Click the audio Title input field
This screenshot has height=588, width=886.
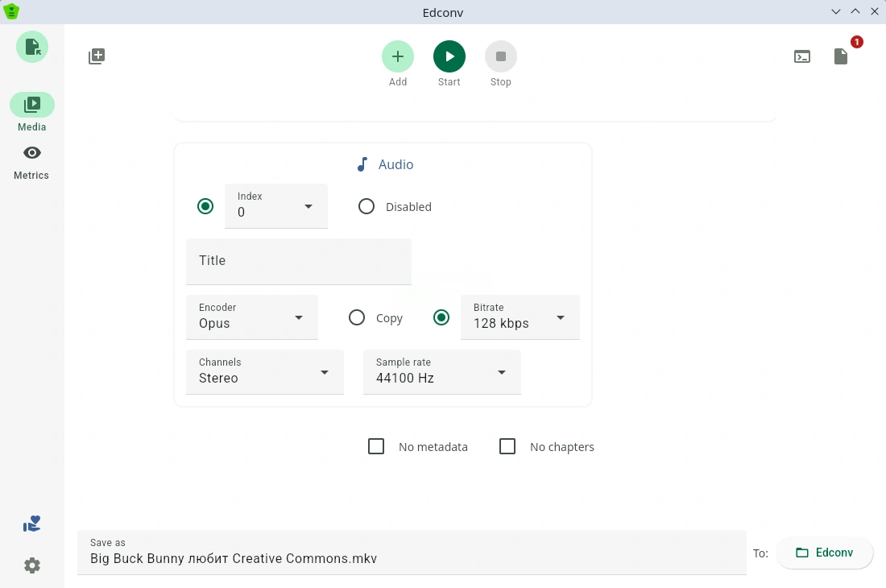click(x=298, y=261)
